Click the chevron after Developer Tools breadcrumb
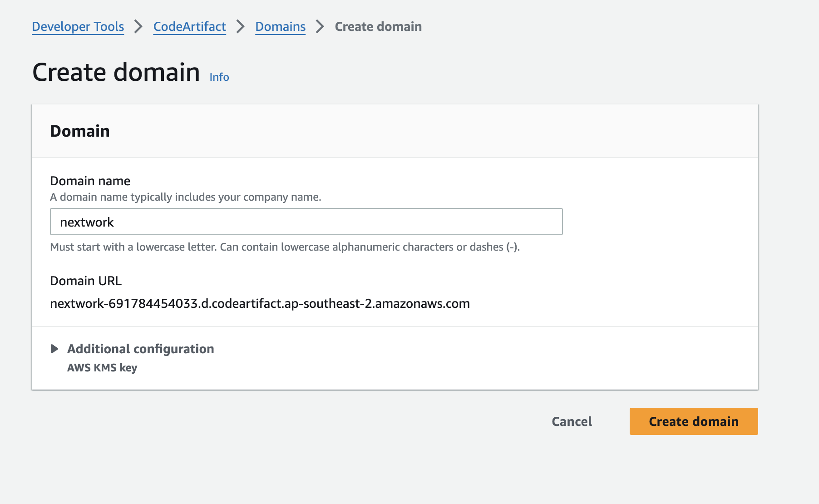Screen dimensions: 819x504 [x=138, y=27]
